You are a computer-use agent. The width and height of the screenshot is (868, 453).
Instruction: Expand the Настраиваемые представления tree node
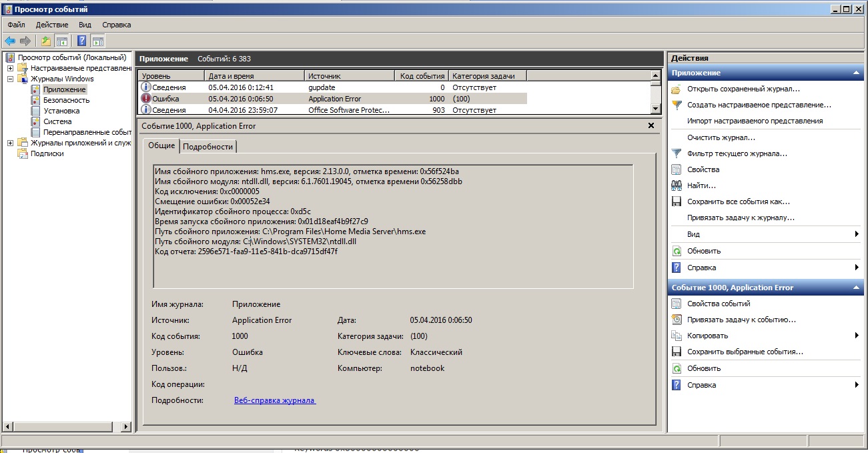click(x=11, y=68)
